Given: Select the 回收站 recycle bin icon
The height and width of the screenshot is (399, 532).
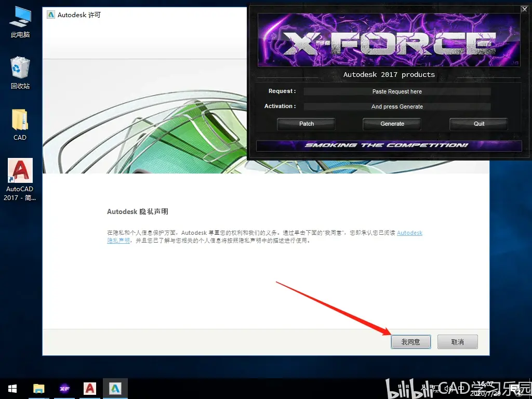Looking at the screenshot, I should click(20, 73).
